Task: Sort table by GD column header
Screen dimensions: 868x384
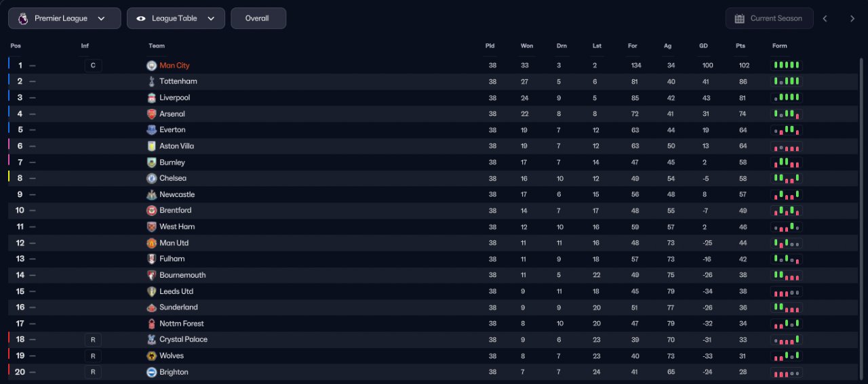Action: (703, 46)
